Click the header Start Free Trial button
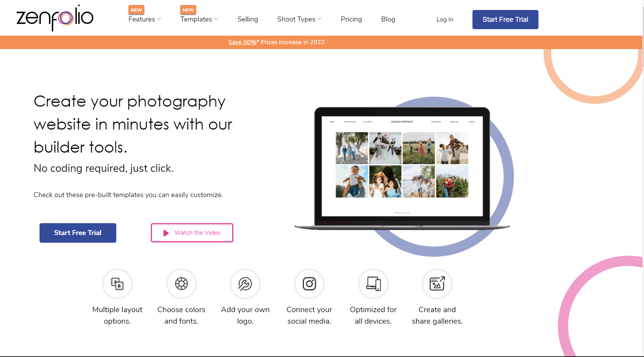Screen dimensions: 644x357 tap(505, 20)
